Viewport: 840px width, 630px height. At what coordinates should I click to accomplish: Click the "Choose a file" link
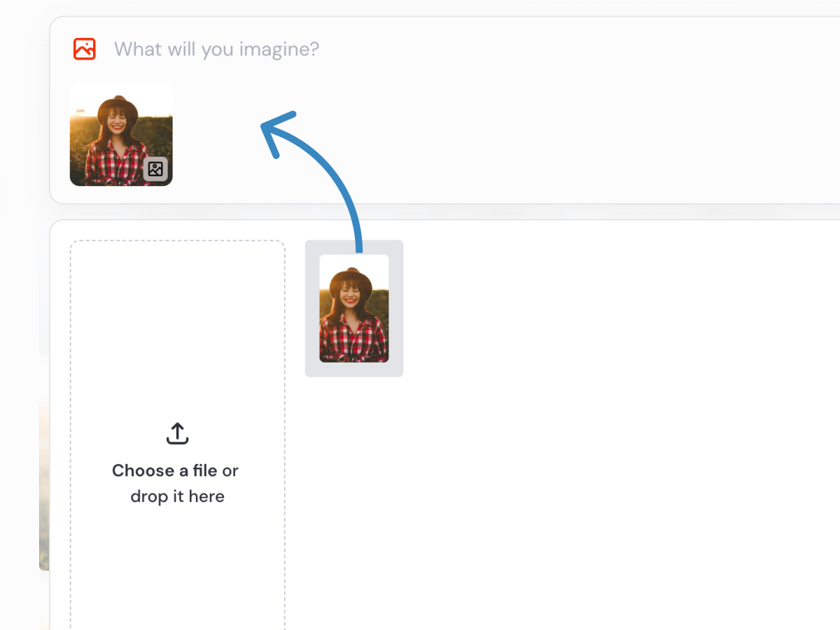point(164,470)
